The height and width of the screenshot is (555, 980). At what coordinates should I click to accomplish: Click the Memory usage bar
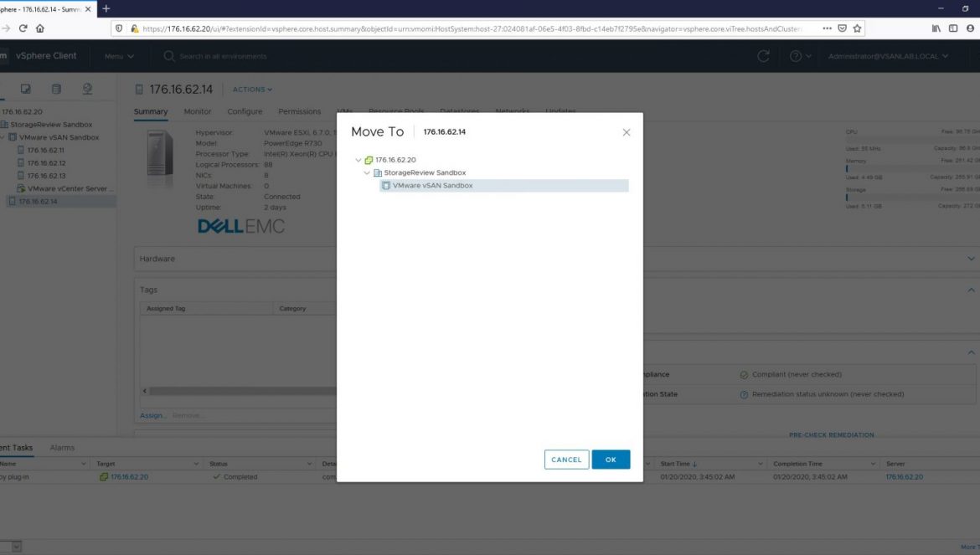point(912,168)
